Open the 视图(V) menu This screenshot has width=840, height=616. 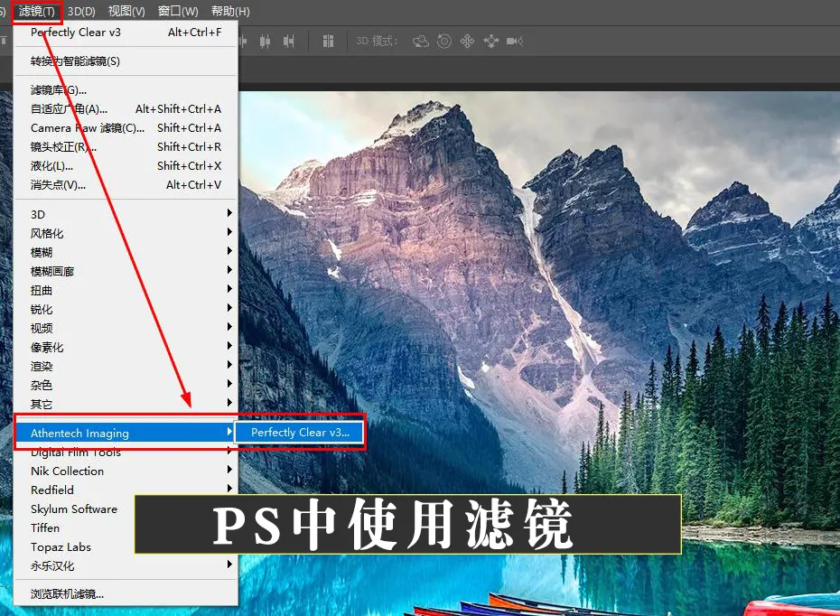click(x=126, y=12)
